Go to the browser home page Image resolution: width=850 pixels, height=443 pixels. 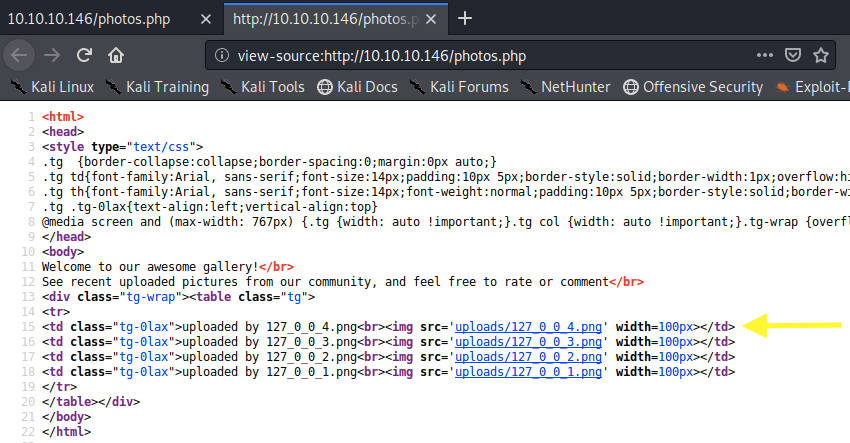point(116,55)
